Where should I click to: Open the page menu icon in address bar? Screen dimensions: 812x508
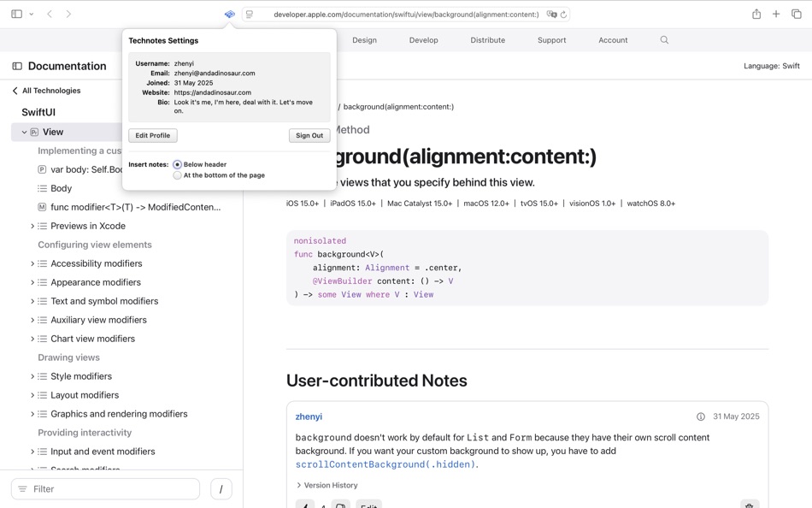point(250,15)
